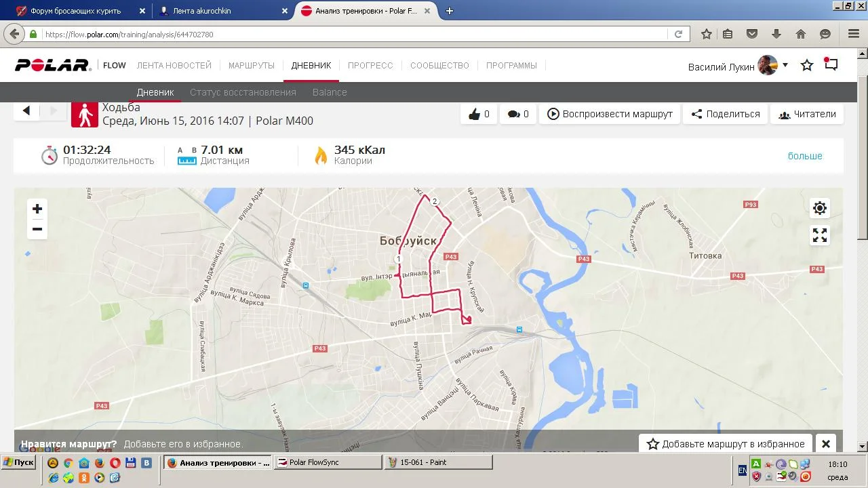Launch Internet Explorer from quick launch
Viewport: 868px width, 488px height.
coord(54,477)
